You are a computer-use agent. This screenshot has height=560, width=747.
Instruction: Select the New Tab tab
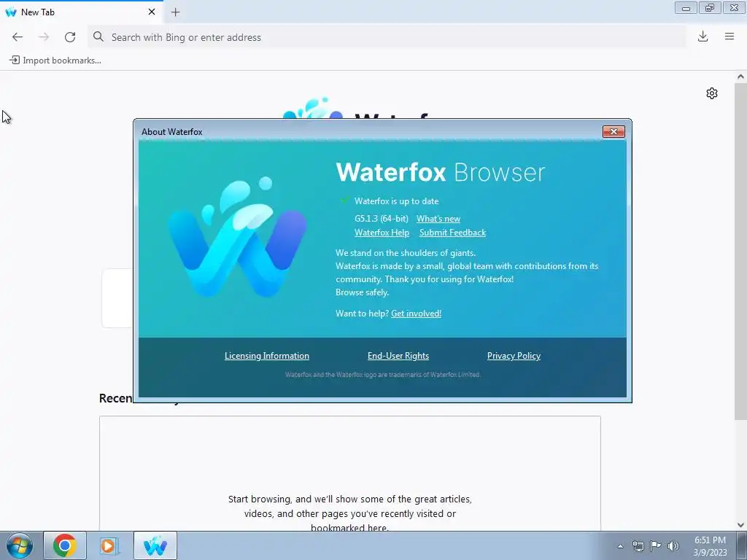click(x=81, y=12)
